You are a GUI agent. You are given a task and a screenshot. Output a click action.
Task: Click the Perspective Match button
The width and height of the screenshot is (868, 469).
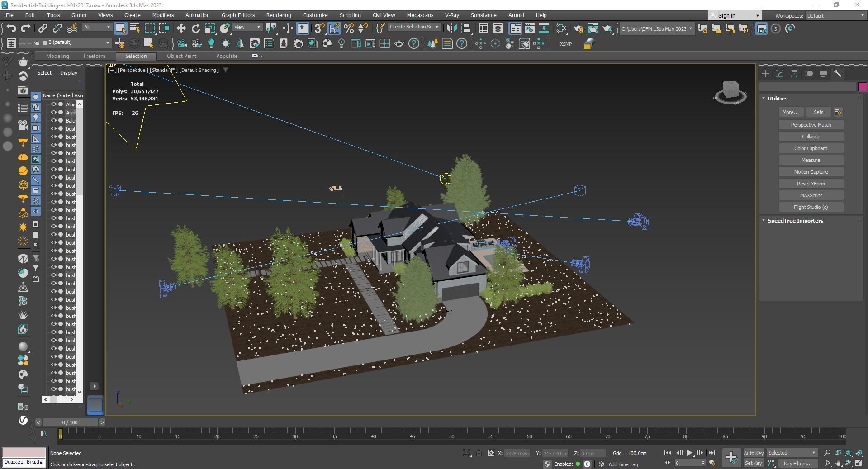[810, 125]
